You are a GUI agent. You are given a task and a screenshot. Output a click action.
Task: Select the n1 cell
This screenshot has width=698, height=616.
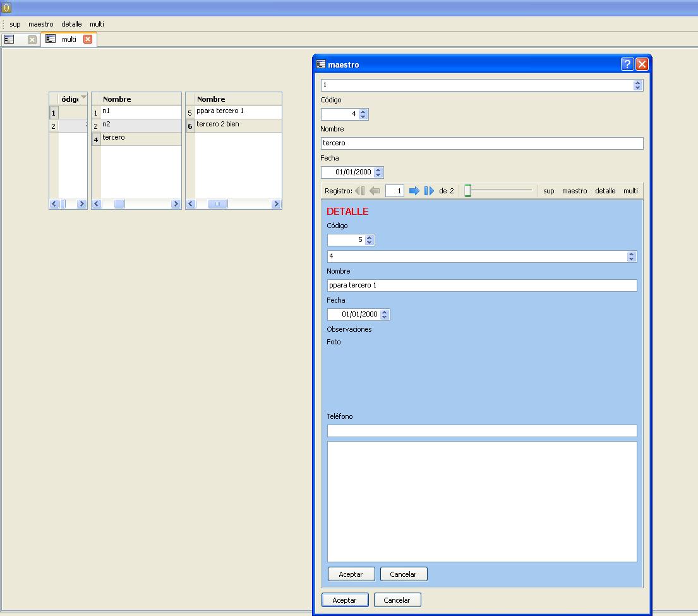[x=141, y=112]
